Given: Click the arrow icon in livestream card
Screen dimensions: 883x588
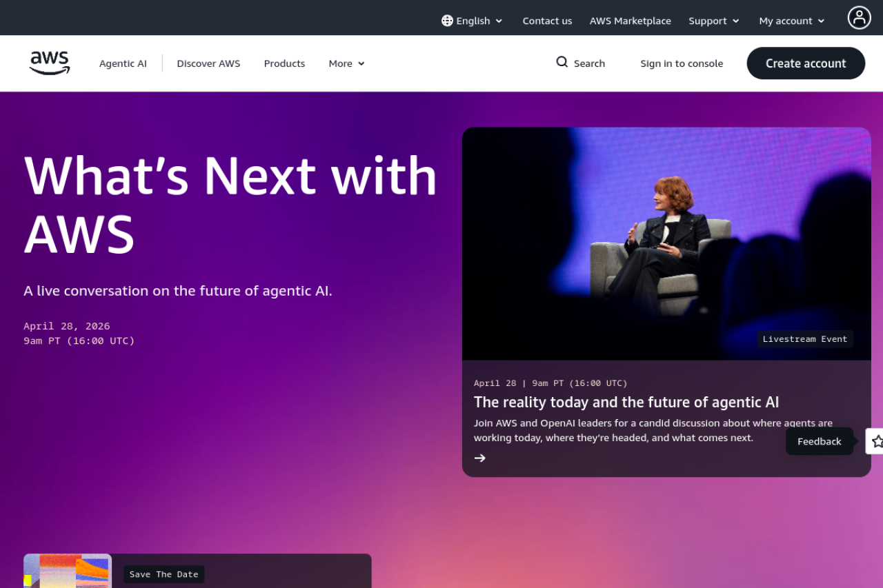Looking at the screenshot, I should 480,458.
